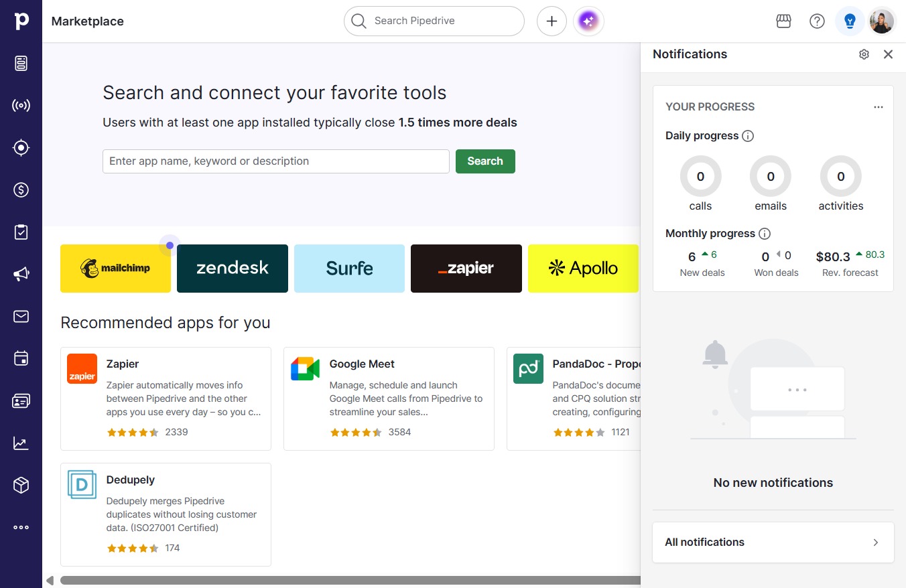Image resolution: width=906 pixels, height=588 pixels.
Task: Click the activities daily progress ring
Action: [841, 177]
